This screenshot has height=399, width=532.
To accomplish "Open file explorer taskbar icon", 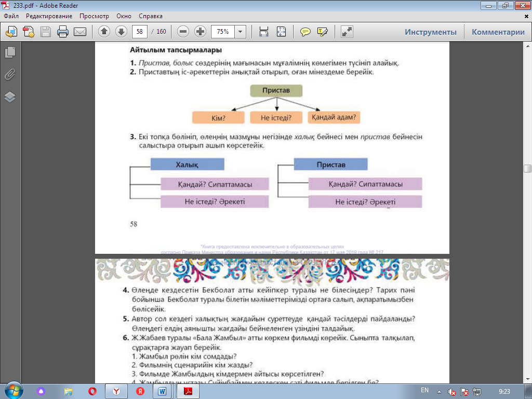I will (x=68, y=391).
